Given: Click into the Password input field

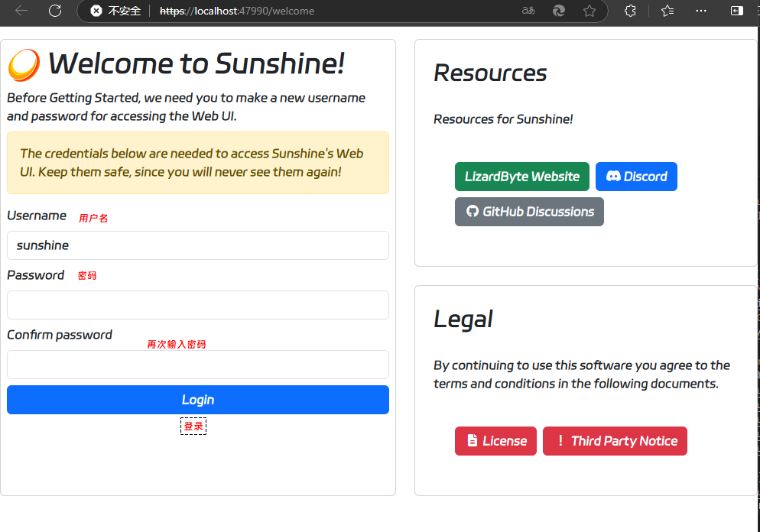Looking at the screenshot, I should (x=198, y=305).
